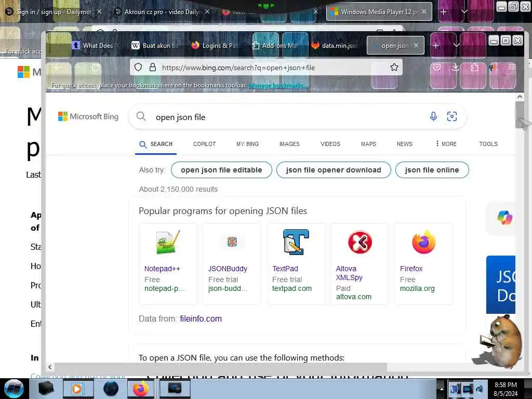The image size is (532, 399).
Task: Show hidden tray icons arrow
Action: pyautogui.click(x=442, y=389)
